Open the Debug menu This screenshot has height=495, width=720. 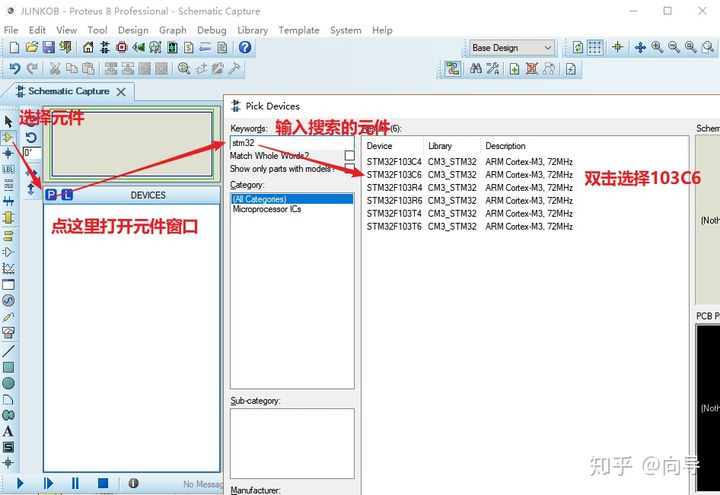212,30
